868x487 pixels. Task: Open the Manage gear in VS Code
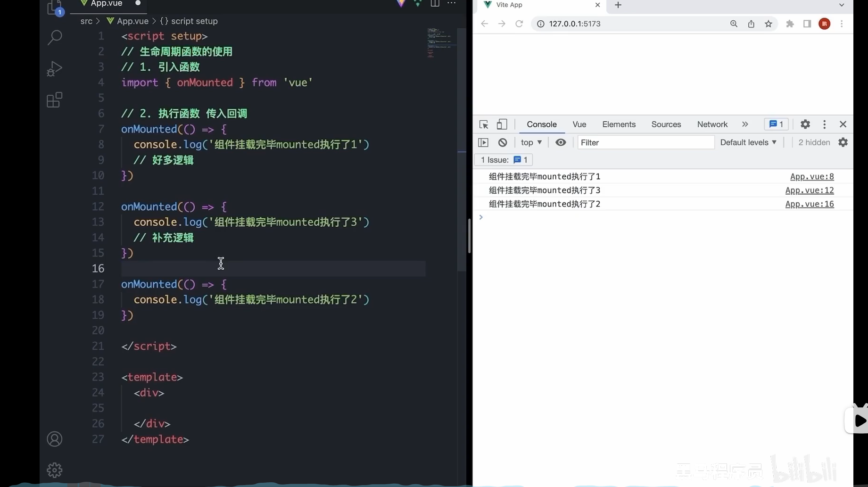click(55, 470)
